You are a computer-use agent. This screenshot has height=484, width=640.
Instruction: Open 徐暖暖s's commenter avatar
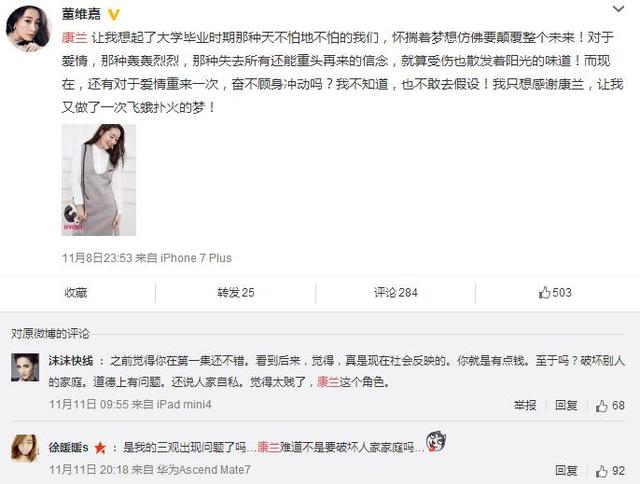click(25, 448)
